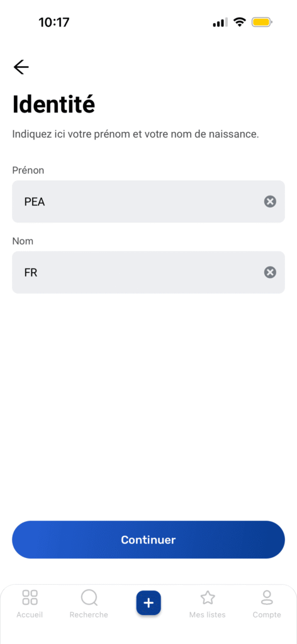Tap the person icon for Compte
This screenshot has width=297, height=644.
click(267, 597)
